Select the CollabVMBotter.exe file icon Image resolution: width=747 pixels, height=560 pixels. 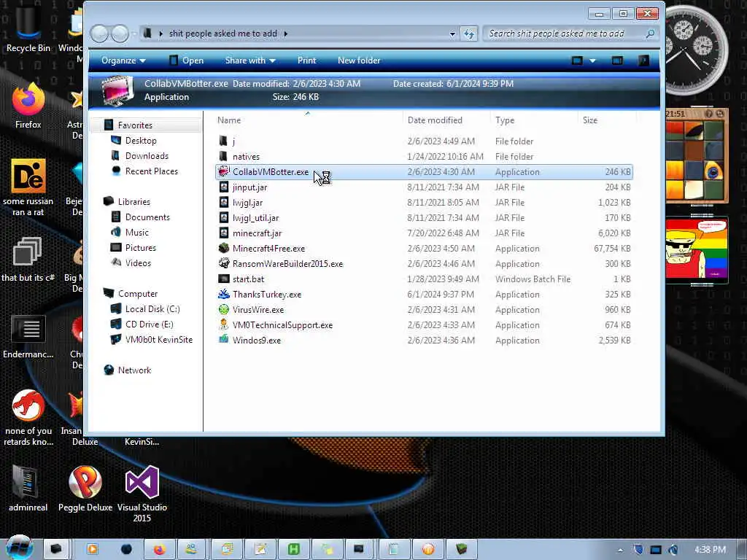click(224, 172)
